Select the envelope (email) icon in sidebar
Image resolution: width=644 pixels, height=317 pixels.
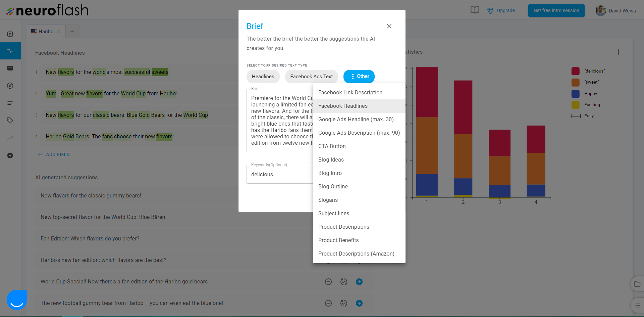[10, 68]
